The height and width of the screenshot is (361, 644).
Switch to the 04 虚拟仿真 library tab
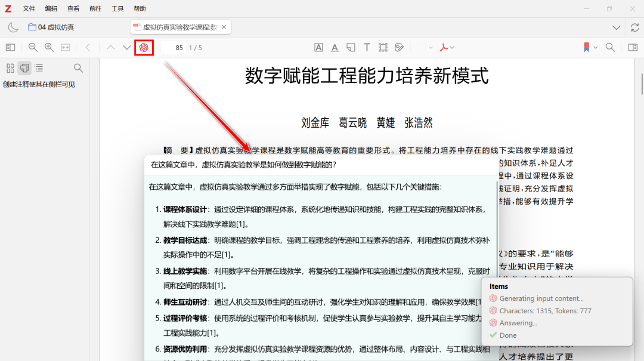(x=51, y=27)
